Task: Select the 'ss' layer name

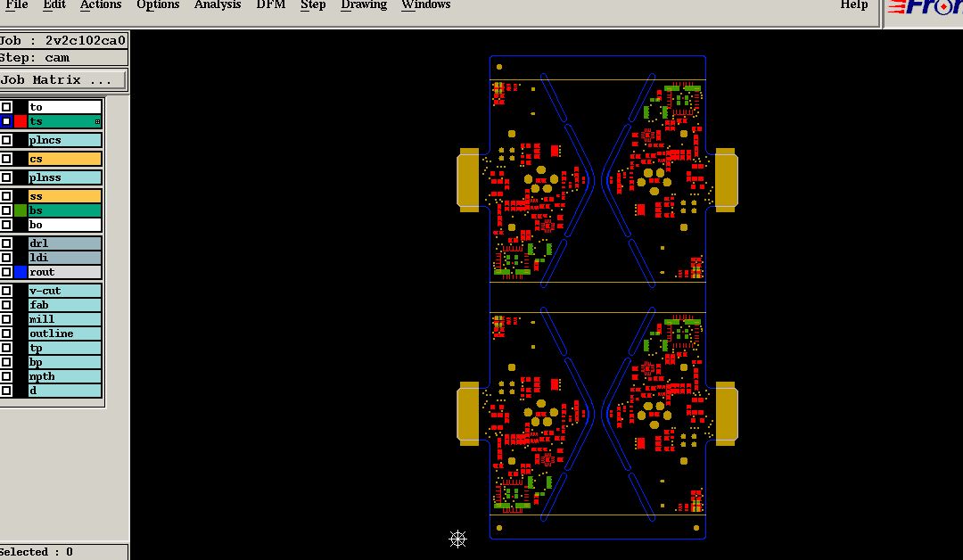Action: 64,196
